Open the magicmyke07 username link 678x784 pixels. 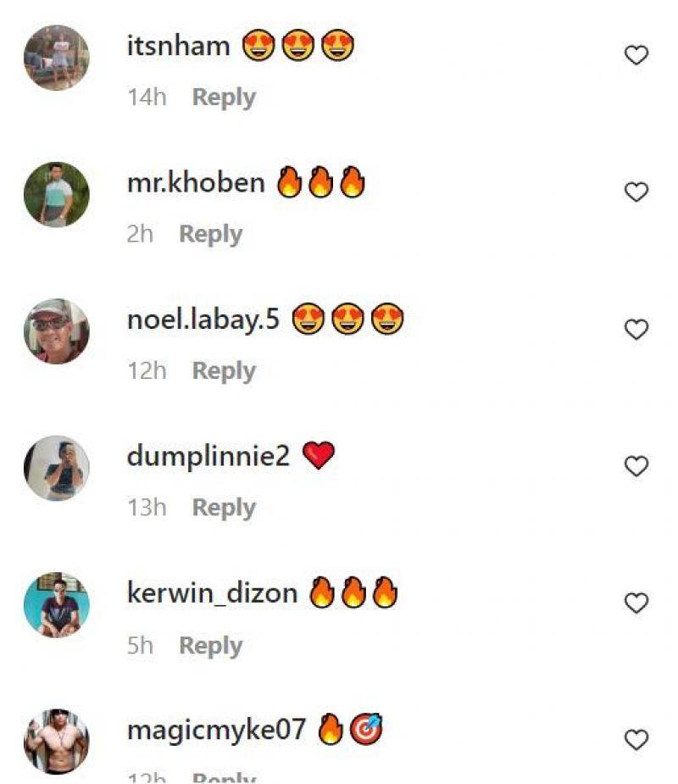[x=215, y=730]
